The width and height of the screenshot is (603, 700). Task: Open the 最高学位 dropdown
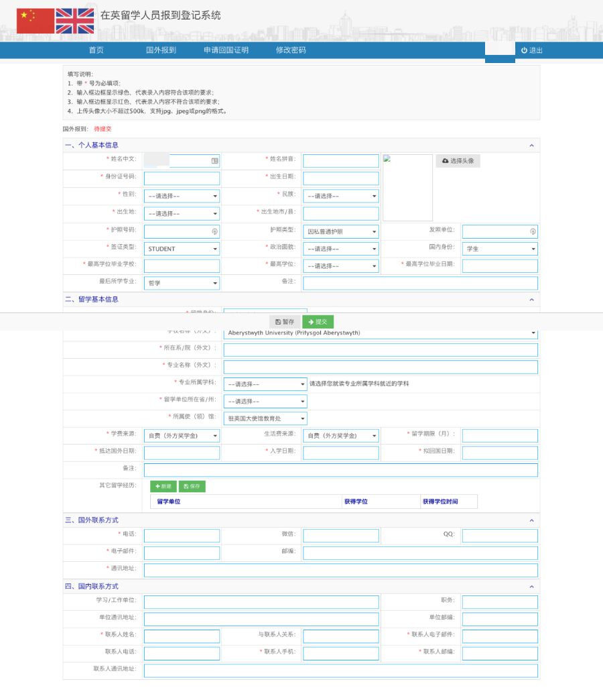pyautogui.click(x=341, y=266)
